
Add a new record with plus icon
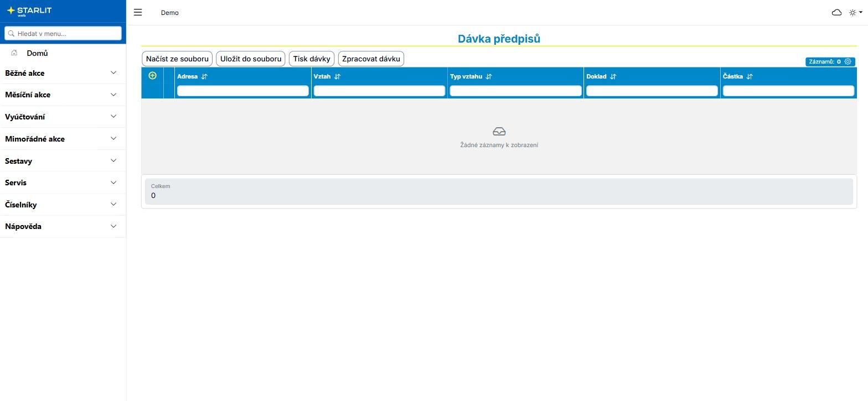coord(153,76)
